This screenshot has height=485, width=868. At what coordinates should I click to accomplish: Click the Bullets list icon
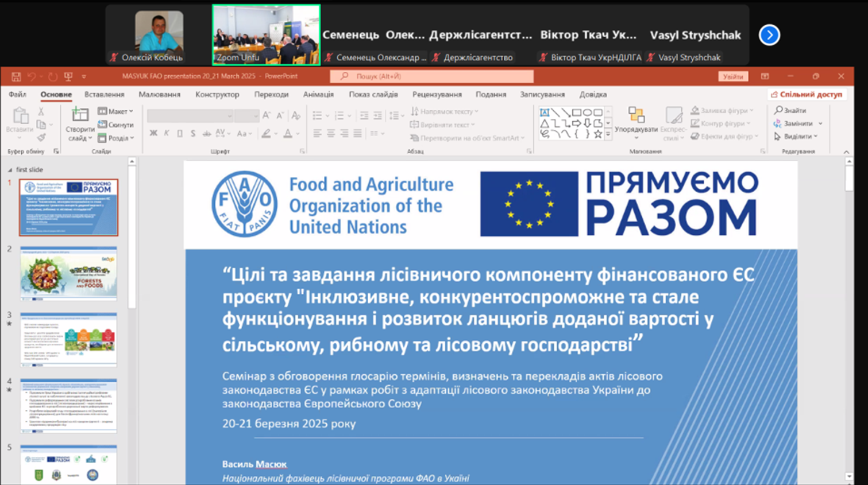click(x=317, y=116)
